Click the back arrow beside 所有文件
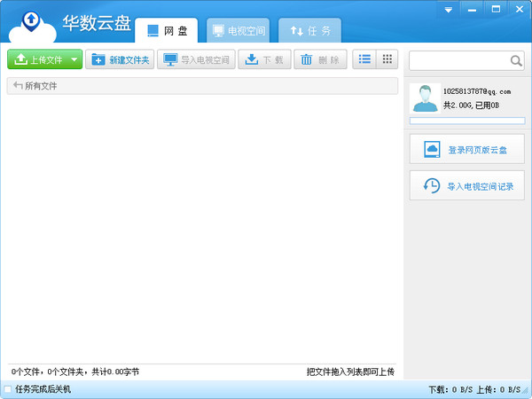 pyautogui.click(x=17, y=86)
